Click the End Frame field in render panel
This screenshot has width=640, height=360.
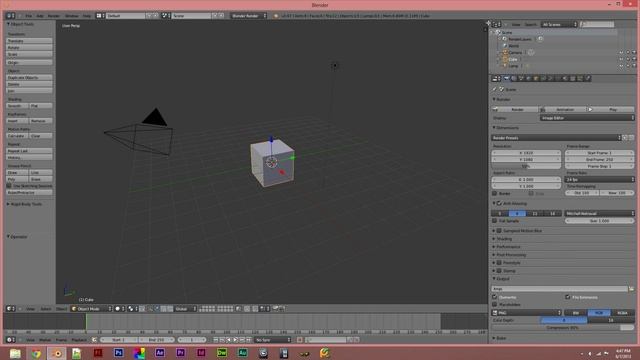click(x=600, y=160)
